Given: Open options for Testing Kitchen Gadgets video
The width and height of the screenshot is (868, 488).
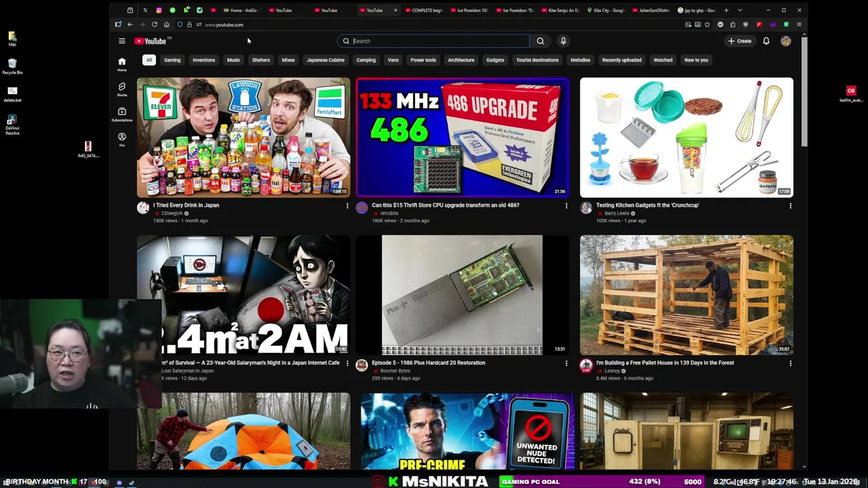Looking at the screenshot, I should (790, 205).
